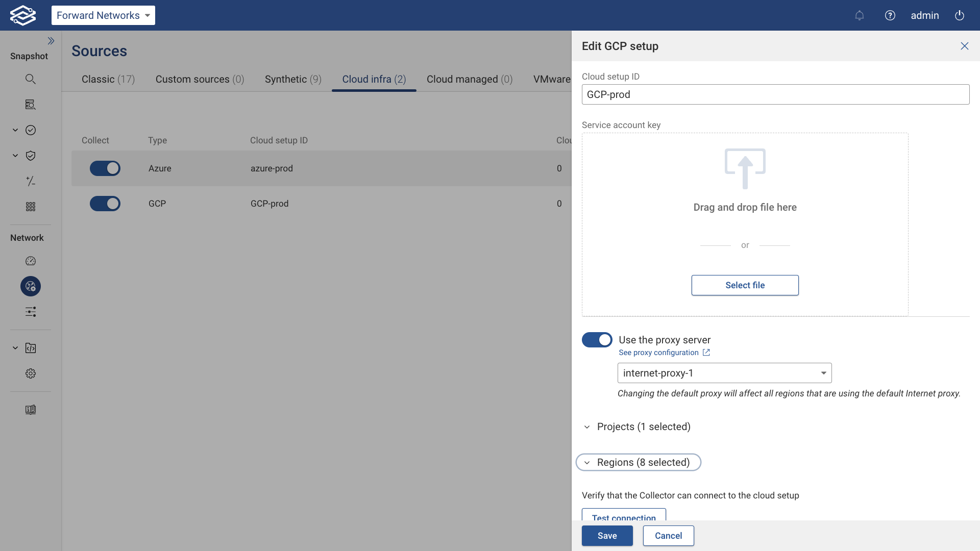Click the Cloud setup ID input field
Image resolution: width=980 pixels, height=551 pixels.
tap(775, 94)
